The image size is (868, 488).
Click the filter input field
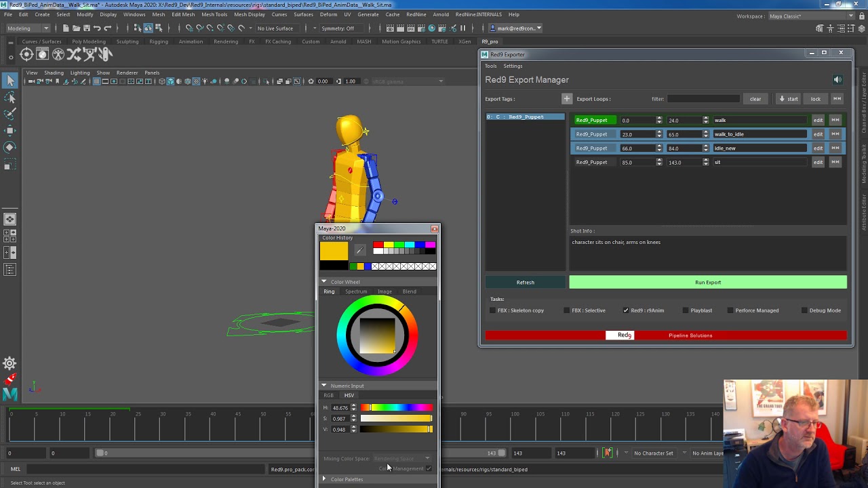click(x=703, y=99)
